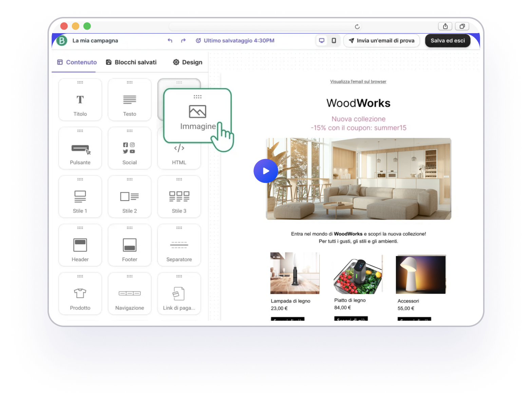Click the undo arrow icon
Viewport: 532px width, 405px height.
pos(170,41)
